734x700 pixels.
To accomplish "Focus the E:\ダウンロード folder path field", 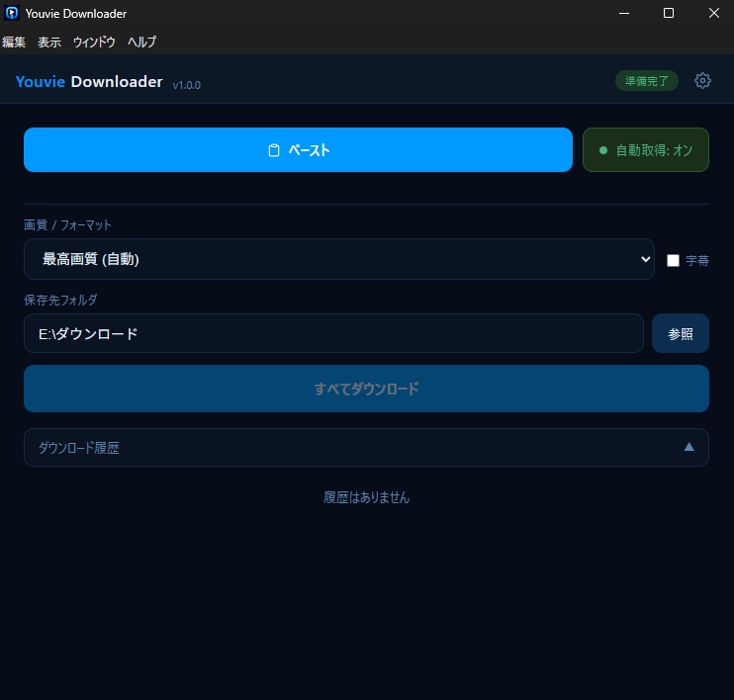I will pos(333,333).
